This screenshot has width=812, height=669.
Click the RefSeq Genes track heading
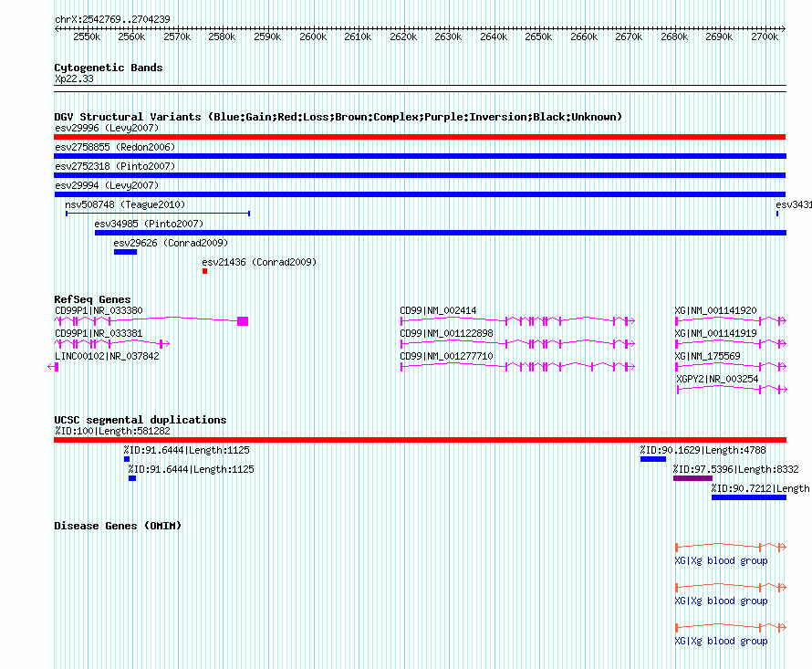pos(92,299)
